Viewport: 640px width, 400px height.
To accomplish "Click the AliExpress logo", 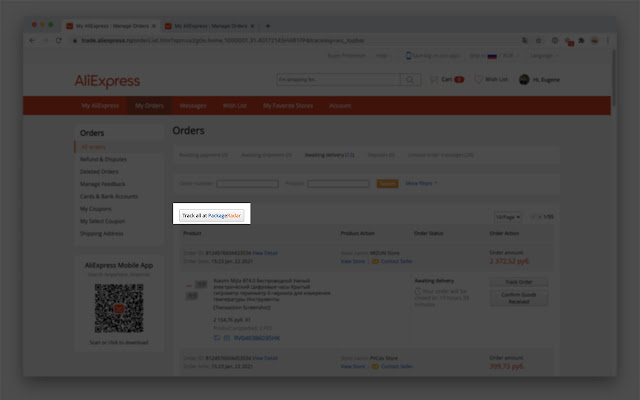I will pos(107,81).
